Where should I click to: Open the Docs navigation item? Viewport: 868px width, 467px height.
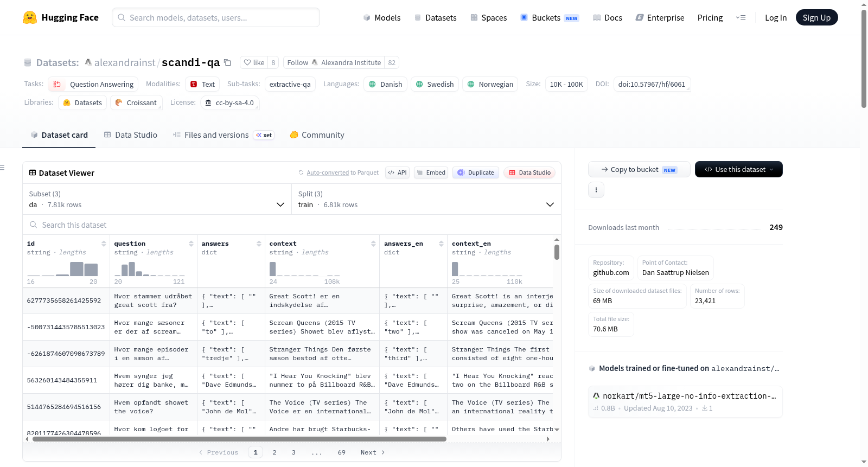[607, 17]
